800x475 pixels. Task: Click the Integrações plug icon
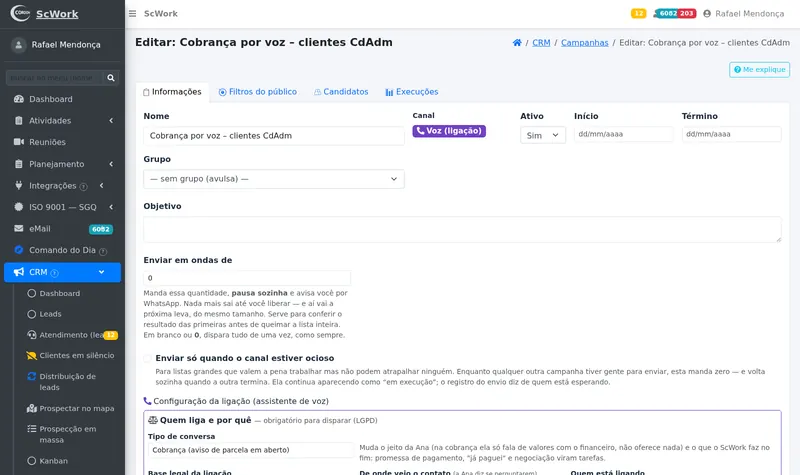pos(19,185)
